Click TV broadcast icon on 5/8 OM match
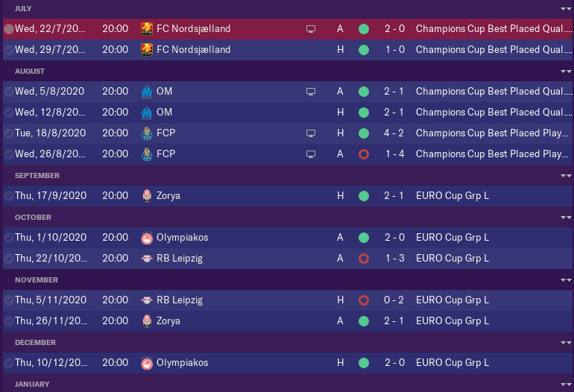574x392 pixels. (x=311, y=92)
